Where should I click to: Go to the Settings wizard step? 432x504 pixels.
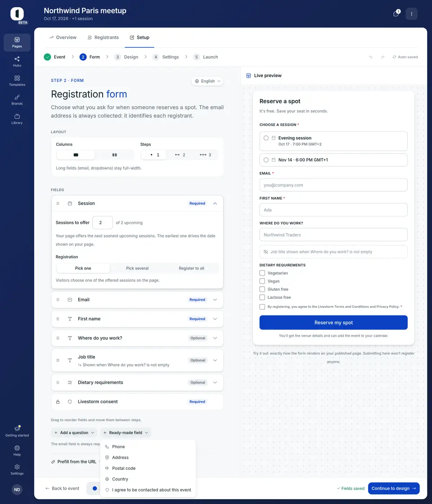[x=166, y=57]
